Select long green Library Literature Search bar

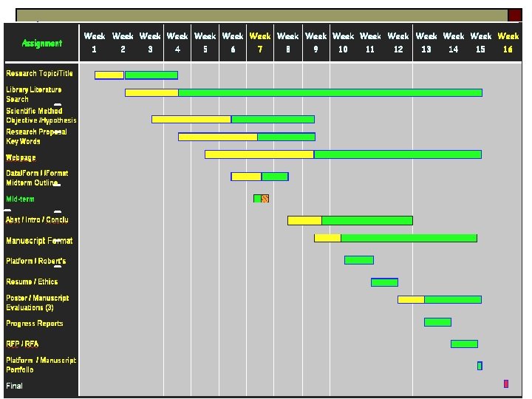tap(330, 92)
